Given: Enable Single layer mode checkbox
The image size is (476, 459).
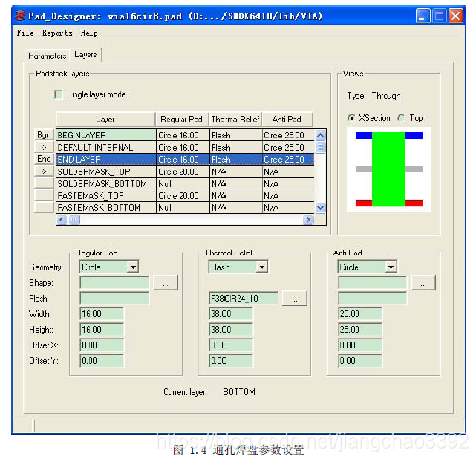Looking at the screenshot, I should coord(59,94).
